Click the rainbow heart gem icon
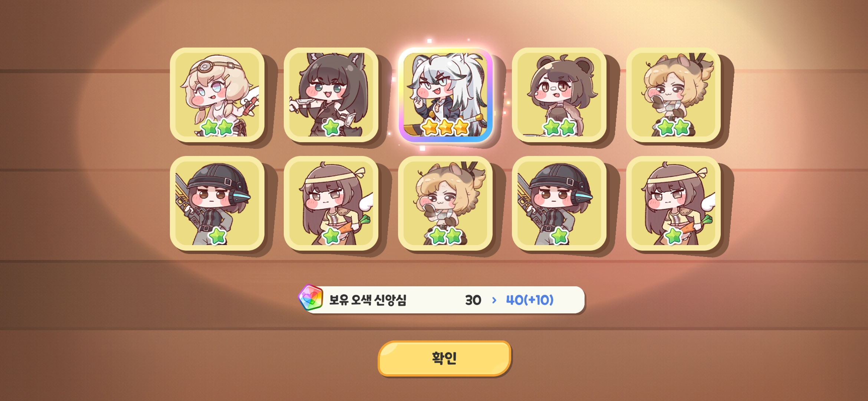Image resolution: width=868 pixels, height=401 pixels. pos(311,298)
